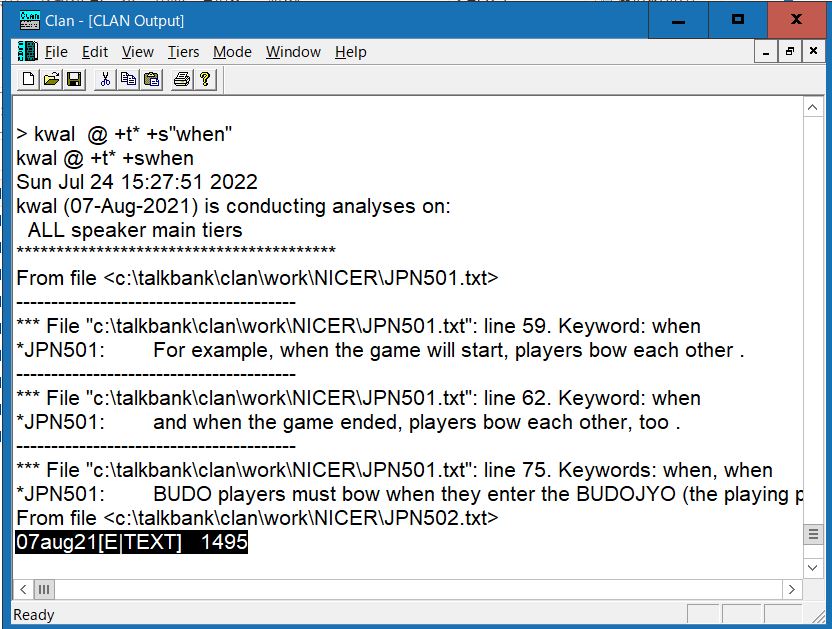This screenshot has width=832, height=629.
Task: Expand the Tiers menu
Action: pos(183,52)
